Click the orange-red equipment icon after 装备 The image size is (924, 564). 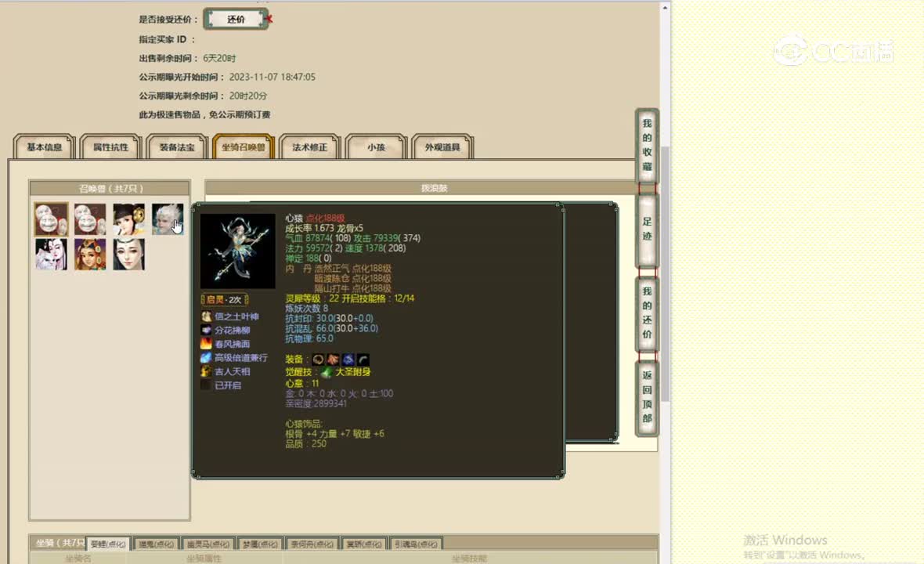333,360
